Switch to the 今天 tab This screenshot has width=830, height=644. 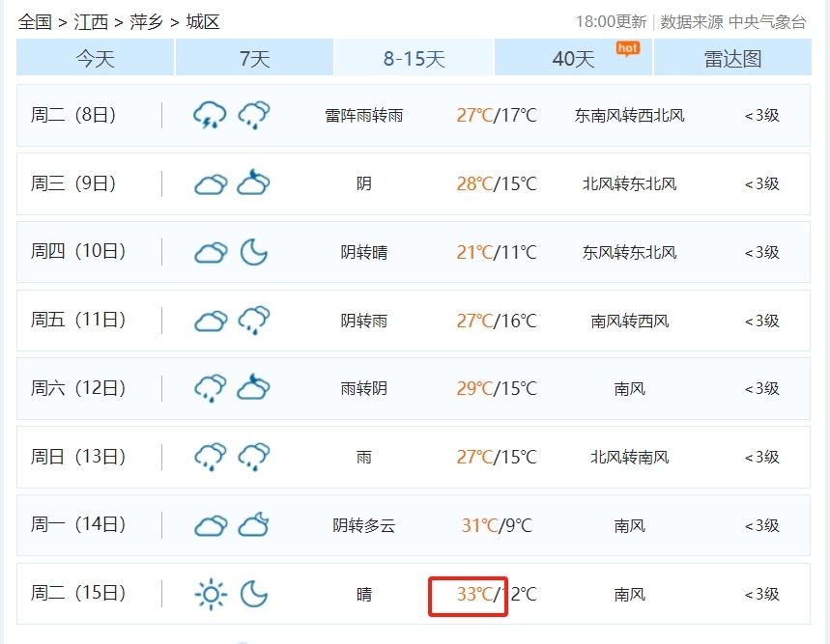[x=93, y=58]
